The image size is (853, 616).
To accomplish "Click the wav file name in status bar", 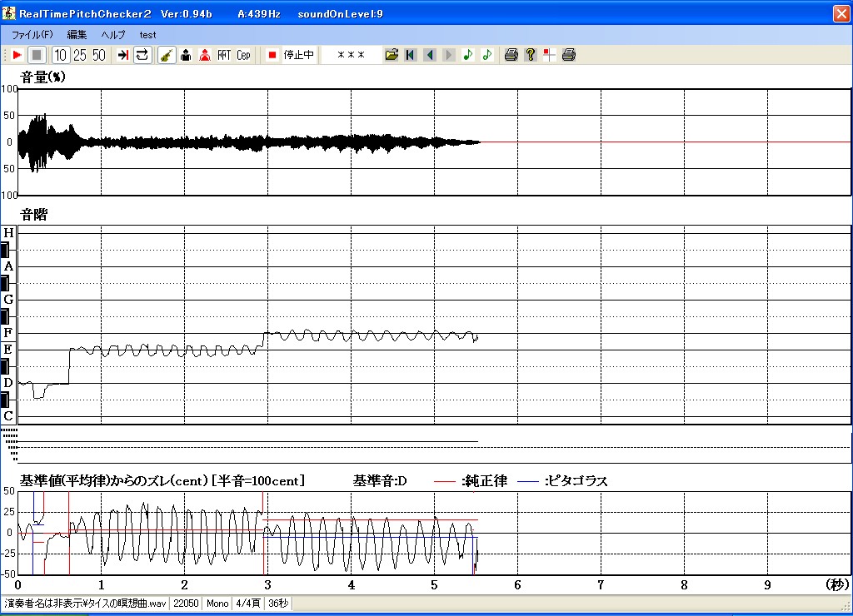I will pyautogui.click(x=85, y=604).
